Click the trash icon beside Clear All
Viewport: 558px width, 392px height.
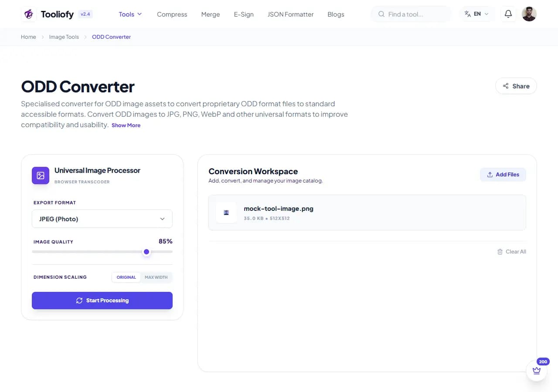point(500,252)
